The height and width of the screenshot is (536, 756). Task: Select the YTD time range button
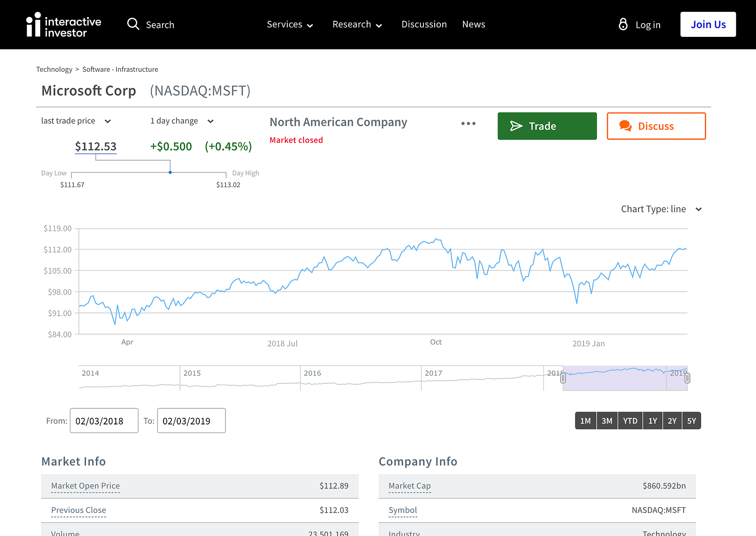click(630, 421)
